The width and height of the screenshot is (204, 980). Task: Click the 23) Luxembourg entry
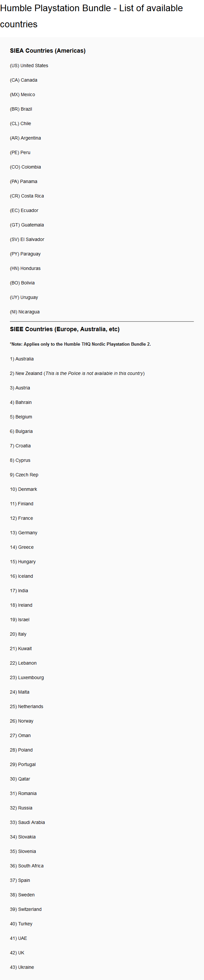pos(27,677)
